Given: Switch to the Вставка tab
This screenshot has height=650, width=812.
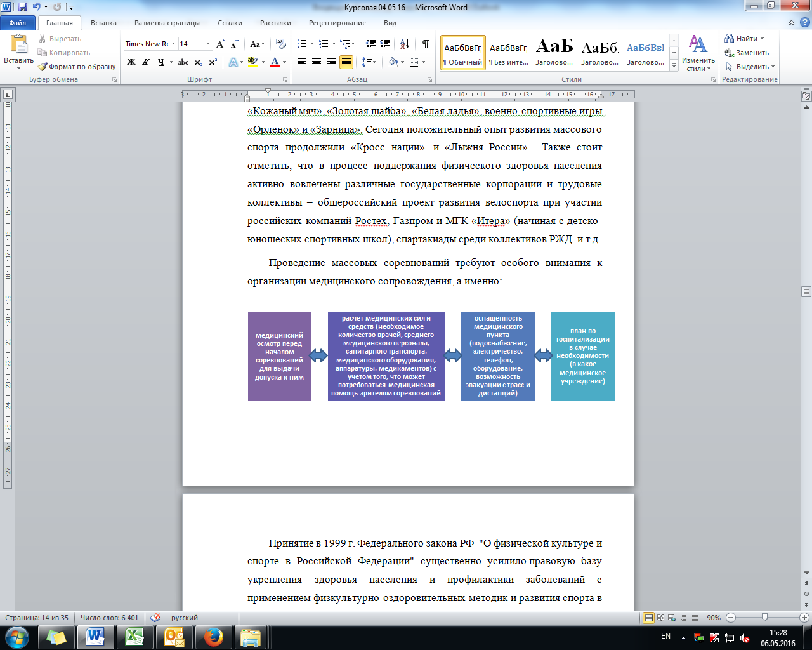Looking at the screenshot, I should click(x=103, y=23).
